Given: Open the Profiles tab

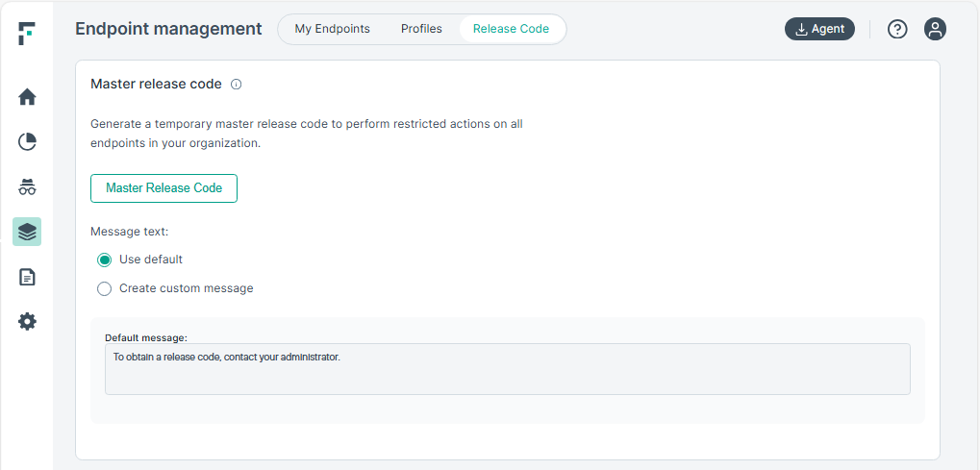Looking at the screenshot, I should [x=421, y=29].
